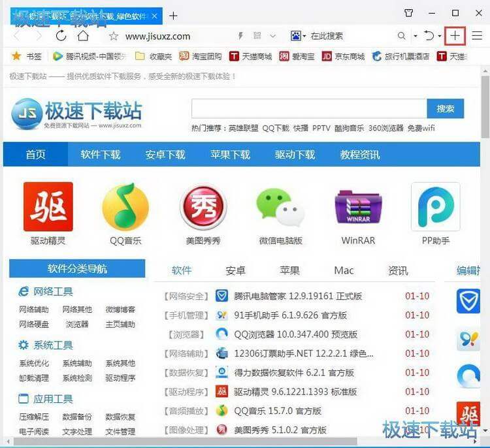Open the PP助手 app icon
The height and width of the screenshot is (448, 490).
click(x=436, y=206)
